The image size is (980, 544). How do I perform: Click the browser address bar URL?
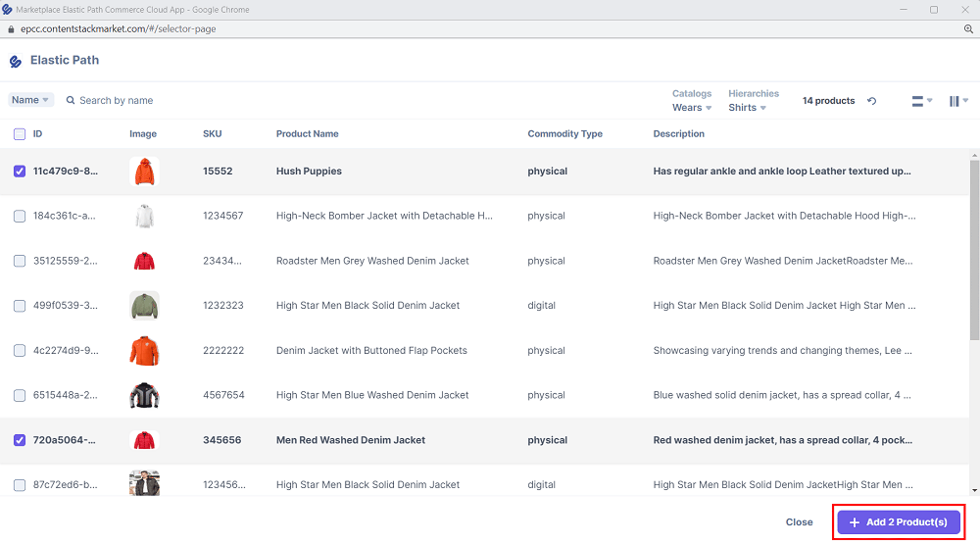pos(118,29)
